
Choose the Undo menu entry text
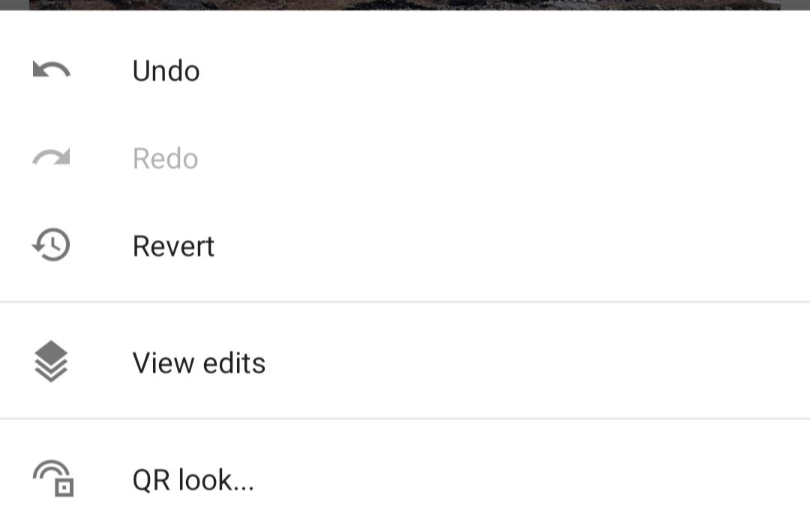click(166, 70)
